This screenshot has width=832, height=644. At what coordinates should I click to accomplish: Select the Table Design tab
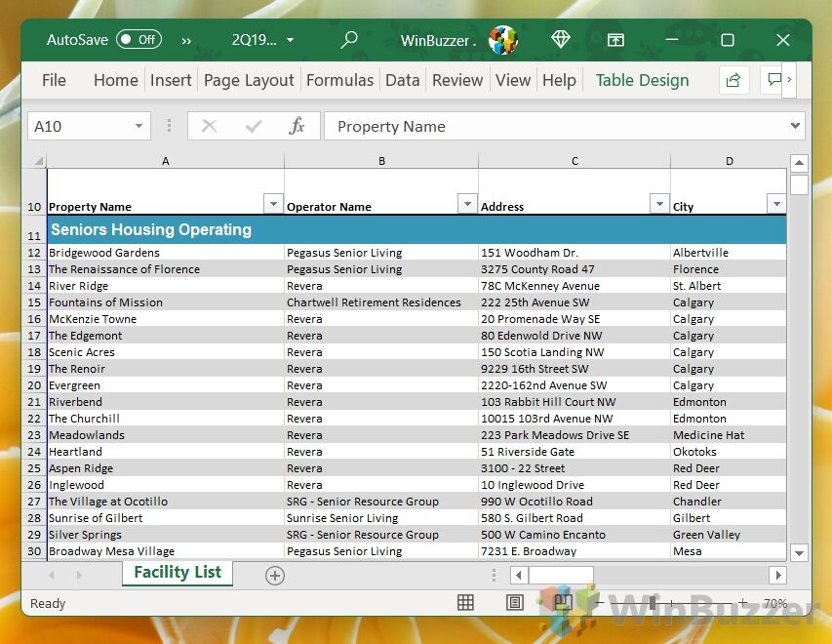642,80
